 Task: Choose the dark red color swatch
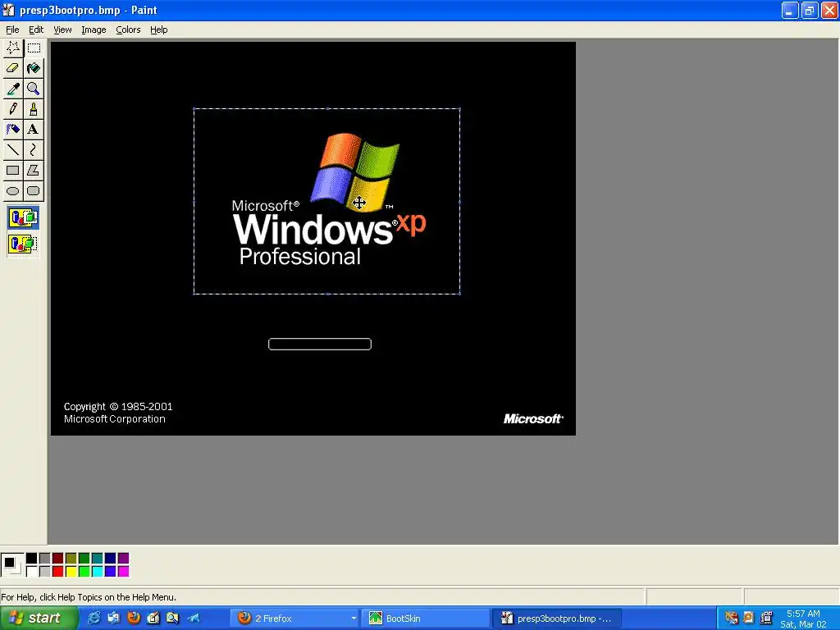(58, 558)
